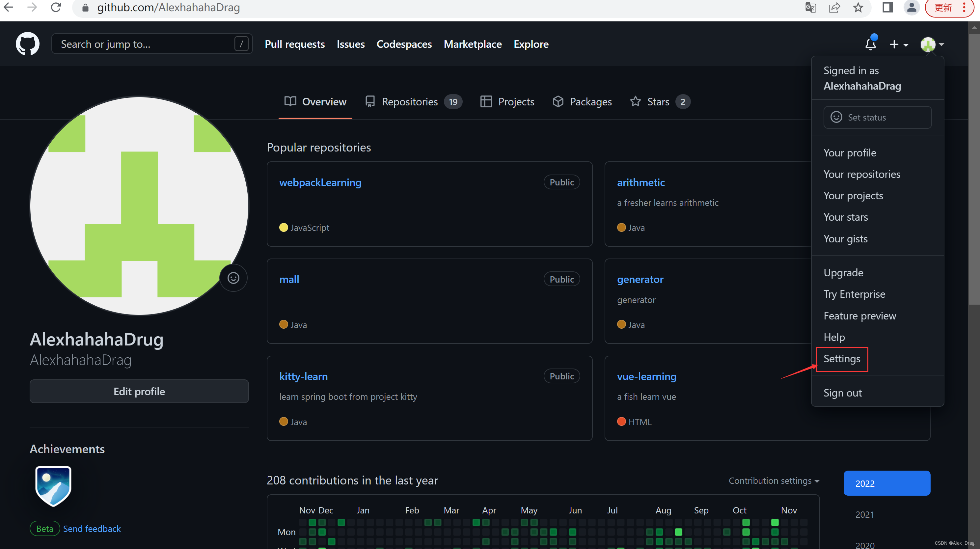
Task: Choose Upgrade in the user menu
Action: click(843, 273)
